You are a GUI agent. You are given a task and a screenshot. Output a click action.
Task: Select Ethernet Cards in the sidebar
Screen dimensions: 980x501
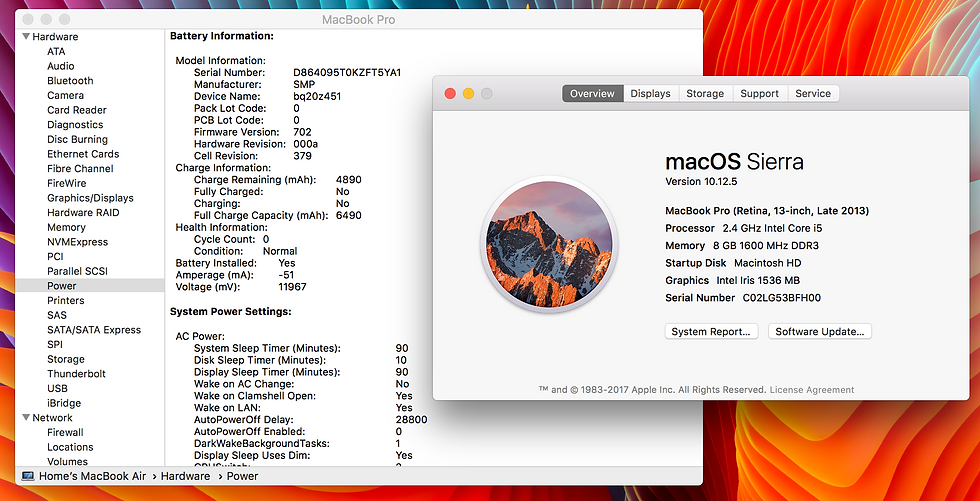[x=83, y=154]
